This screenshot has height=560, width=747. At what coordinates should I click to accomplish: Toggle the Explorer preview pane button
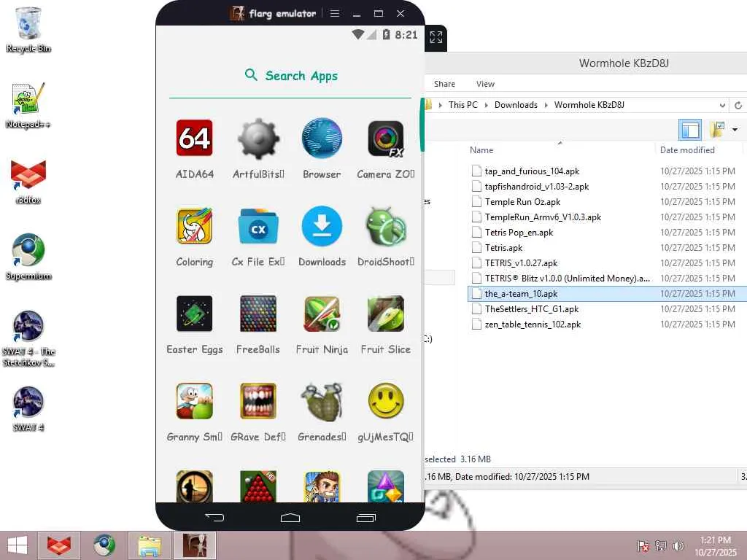pyautogui.click(x=690, y=130)
